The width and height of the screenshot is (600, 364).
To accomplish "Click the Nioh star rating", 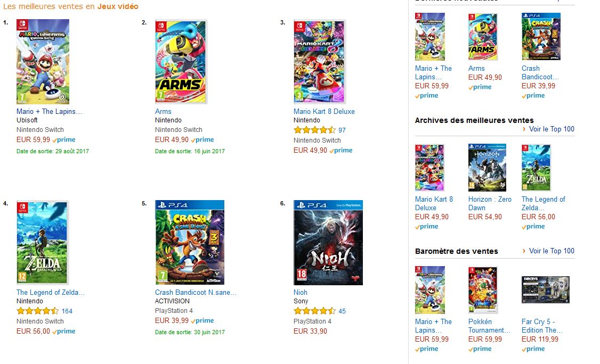I will 314,311.
